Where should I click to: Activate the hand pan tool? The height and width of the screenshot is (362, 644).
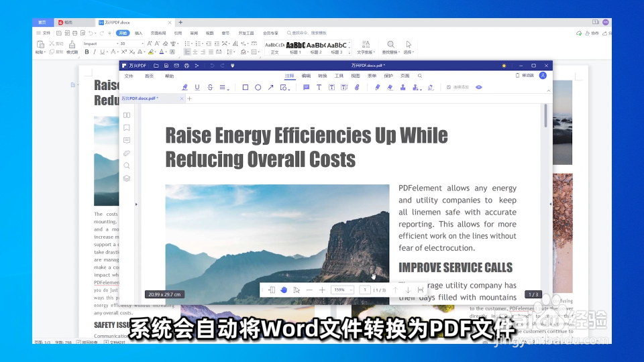click(x=284, y=290)
